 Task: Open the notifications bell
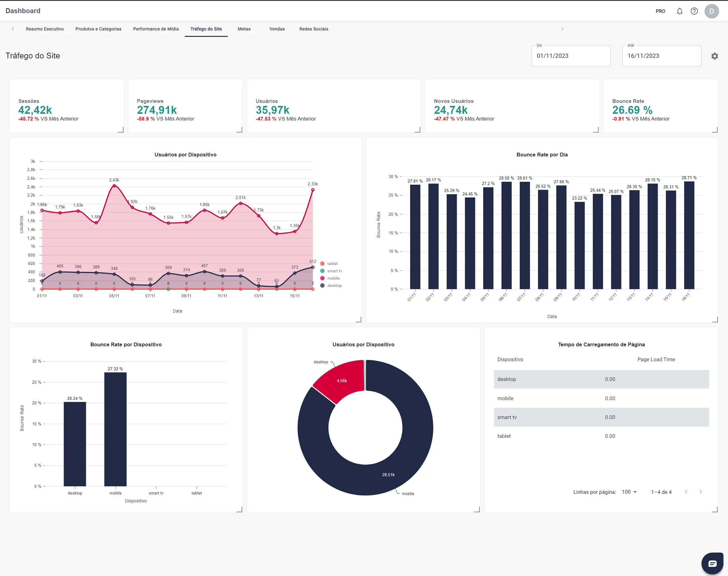(679, 11)
